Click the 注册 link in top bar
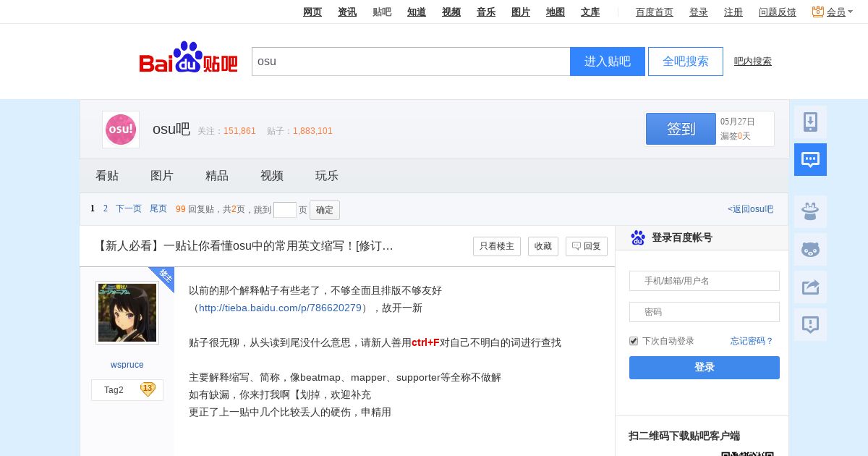Image resolution: width=868 pixels, height=456 pixels. 733,12
